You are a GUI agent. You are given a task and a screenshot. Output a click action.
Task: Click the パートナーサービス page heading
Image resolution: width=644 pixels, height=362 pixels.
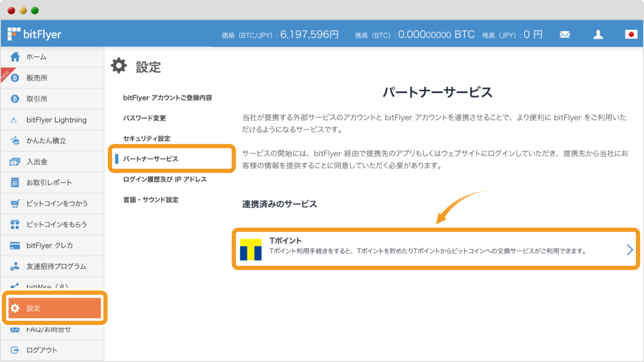[x=437, y=92]
